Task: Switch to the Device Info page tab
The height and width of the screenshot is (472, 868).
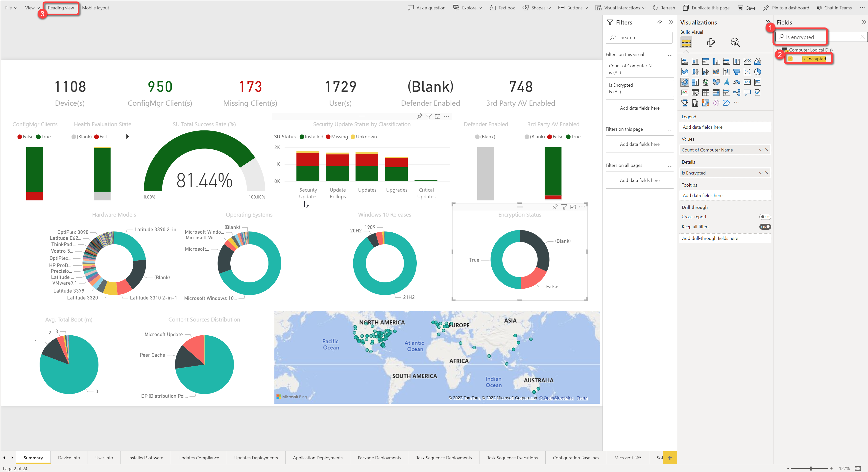Action: pyautogui.click(x=69, y=457)
